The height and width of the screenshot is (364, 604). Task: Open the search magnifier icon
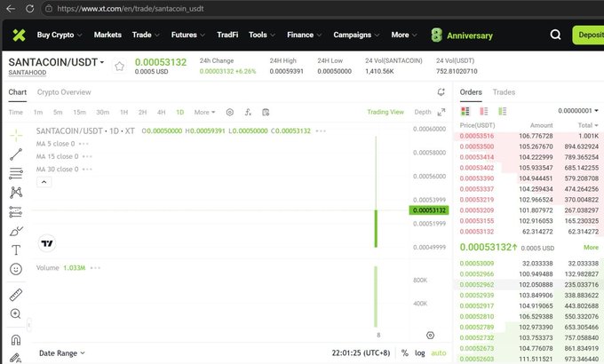pyautogui.click(x=555, y=35)
